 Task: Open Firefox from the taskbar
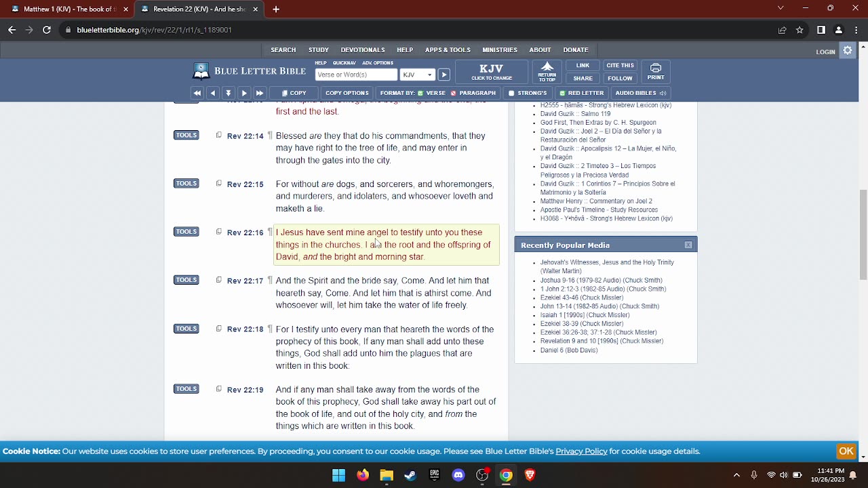coord(363,475)
